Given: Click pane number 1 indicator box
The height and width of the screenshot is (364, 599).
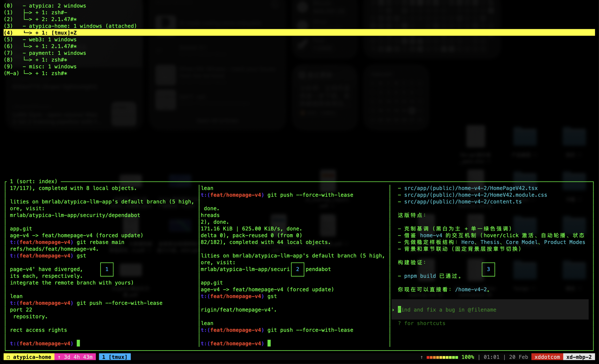Looking at the screenshot, I should point(107,269).
